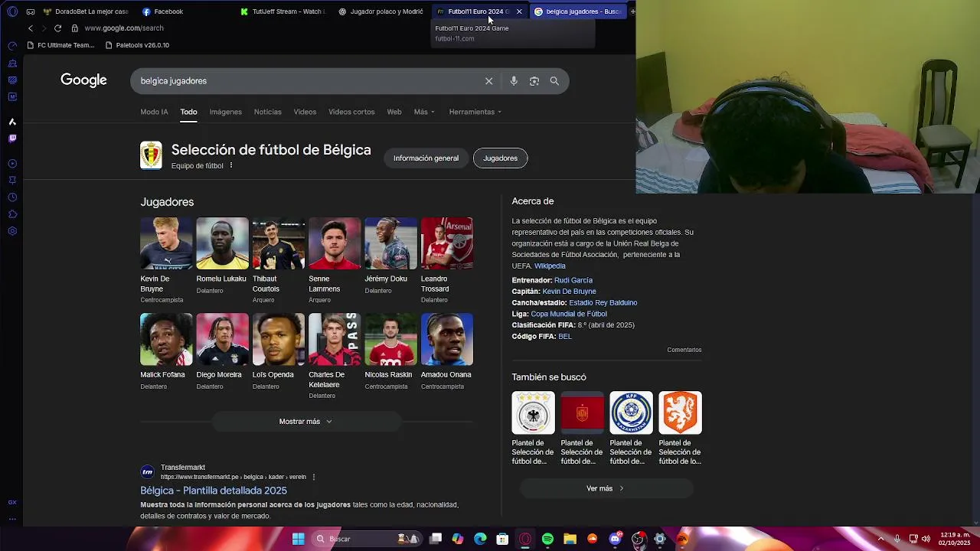Open the Aria AI icon in sidebar
Viewport: 980px width, 551px height.
(x=12, y=122)
